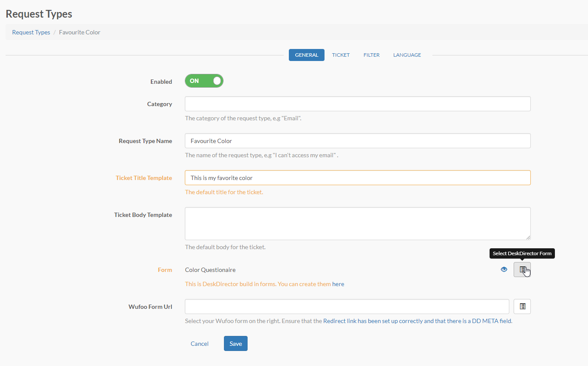Click the category hint text mentioning "Email"
588x366 pixels.
243,118
